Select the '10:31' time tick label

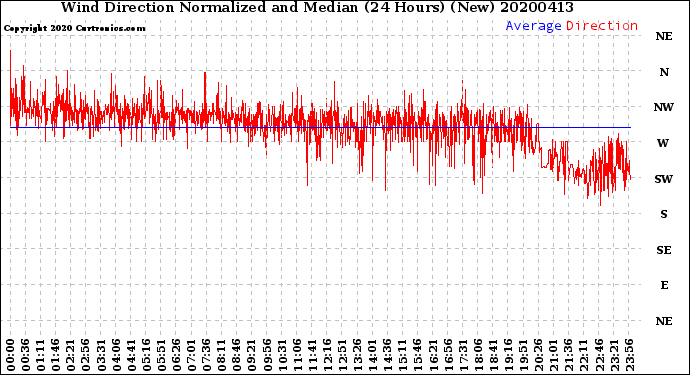[x=283, y=356]
